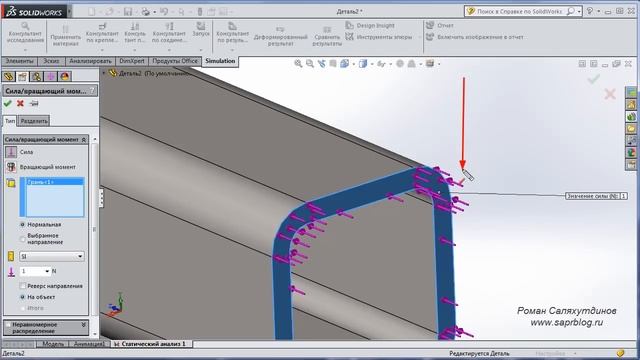Switch to the Тип panel tab
The height and width of the screenshot is (360, 640).
click(x=10, y=121)
